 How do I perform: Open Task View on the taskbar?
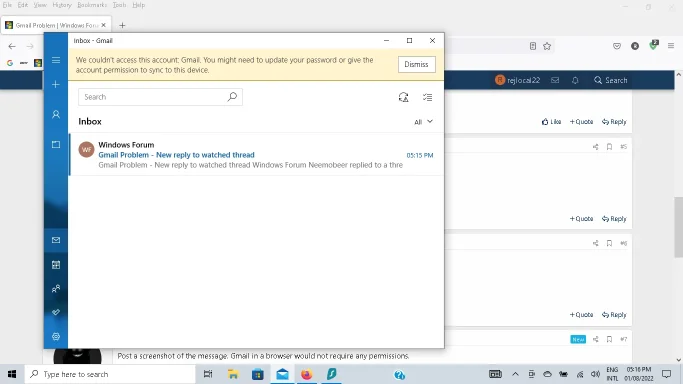(x=208, y=374)
